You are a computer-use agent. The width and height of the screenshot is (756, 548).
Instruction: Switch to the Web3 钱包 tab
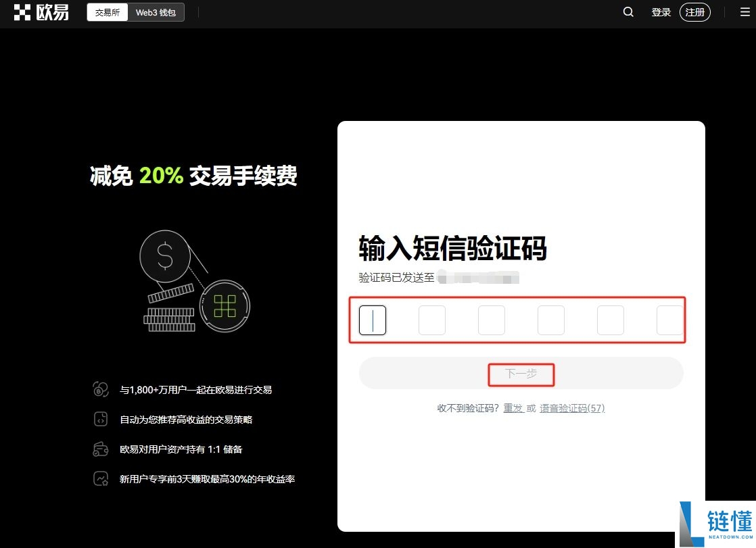click(x=156, y=11)
